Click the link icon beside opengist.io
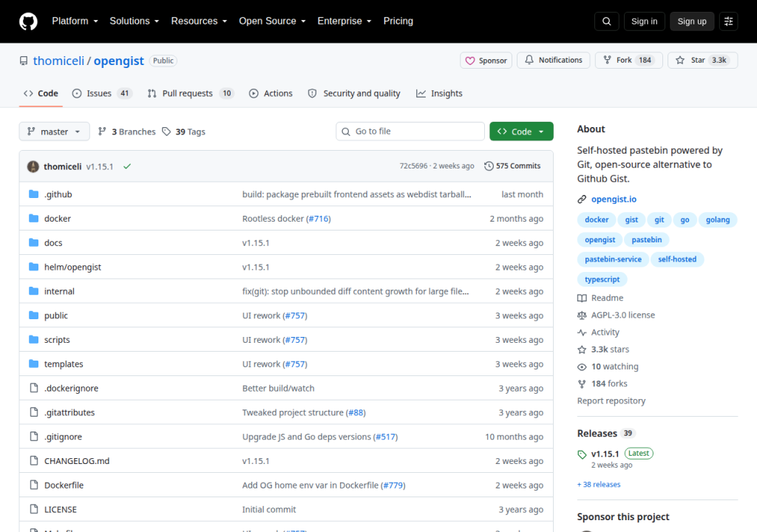Image resolution: width=757 pixels, height=532 pixels. point(582,199)
